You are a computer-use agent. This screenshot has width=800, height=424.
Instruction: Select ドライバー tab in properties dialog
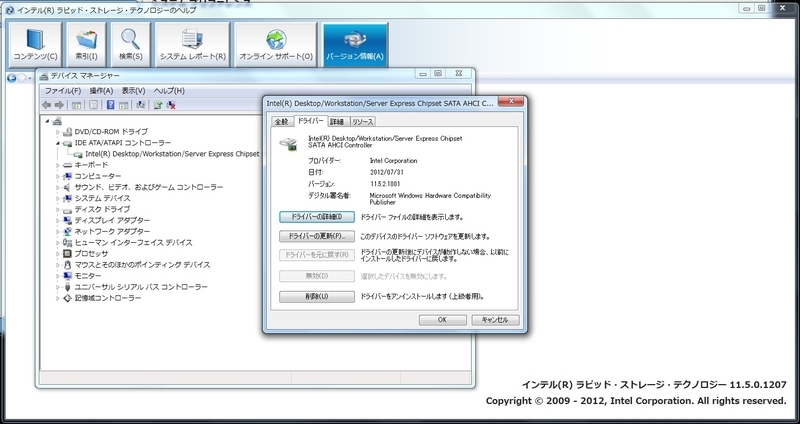coord(310,121)
